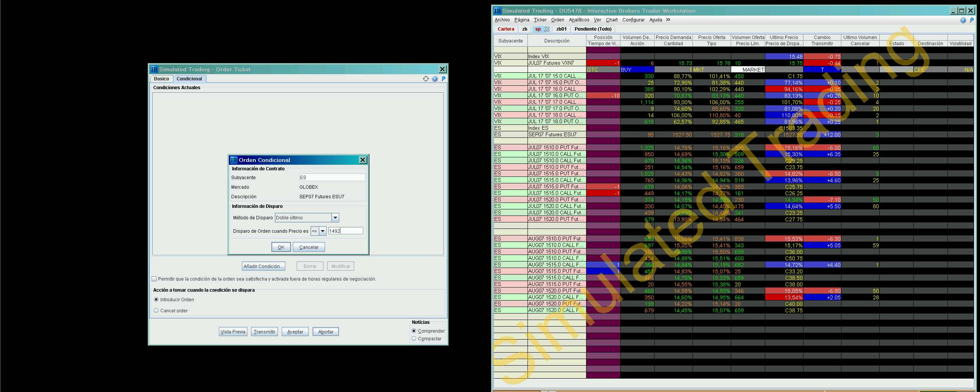Viewport: 980px width, 392px height.
Task: Click the Descripción column header
Action: [557, 41]
